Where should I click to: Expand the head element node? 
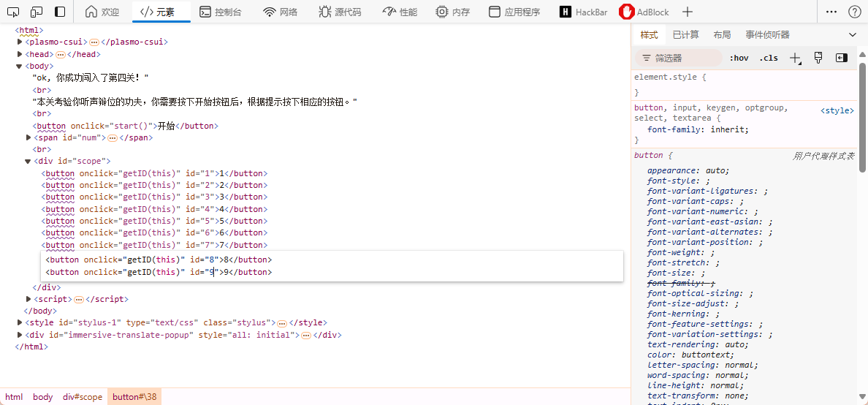20,54
